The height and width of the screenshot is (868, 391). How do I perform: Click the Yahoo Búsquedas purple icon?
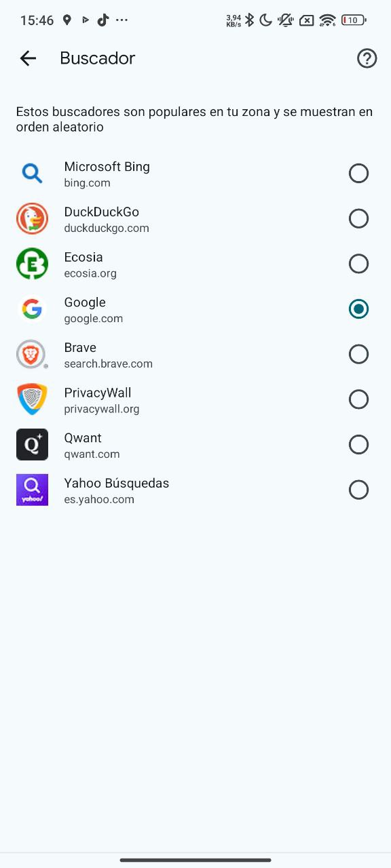point(32,489)
